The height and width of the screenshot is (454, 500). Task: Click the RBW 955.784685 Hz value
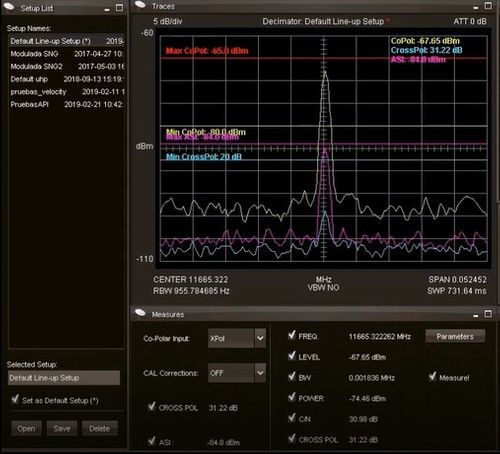(x=191, y=291)
